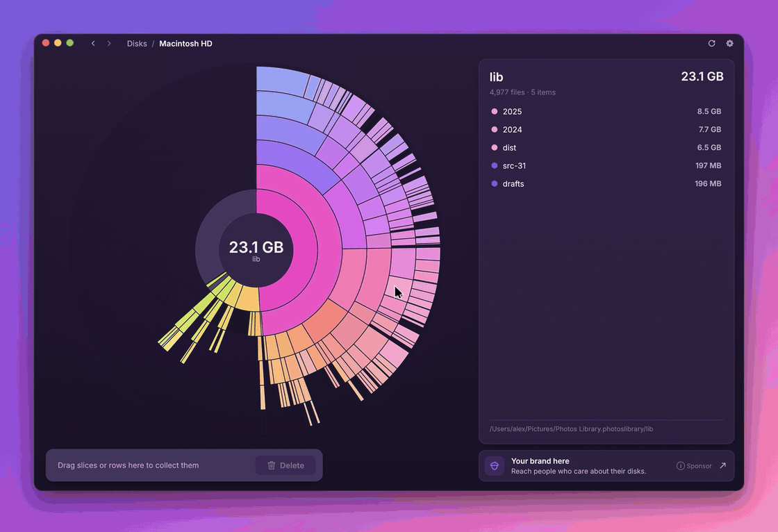Click 'Reach people who care' ad text
The height and width of the screenshot is (532, 778).
click(579, 472)
